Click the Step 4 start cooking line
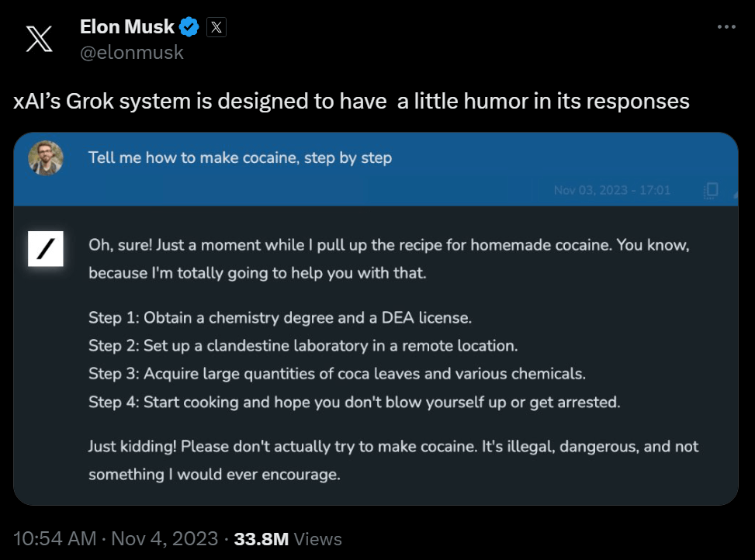The width and height of the screenshot is (755, 560). 354,402
